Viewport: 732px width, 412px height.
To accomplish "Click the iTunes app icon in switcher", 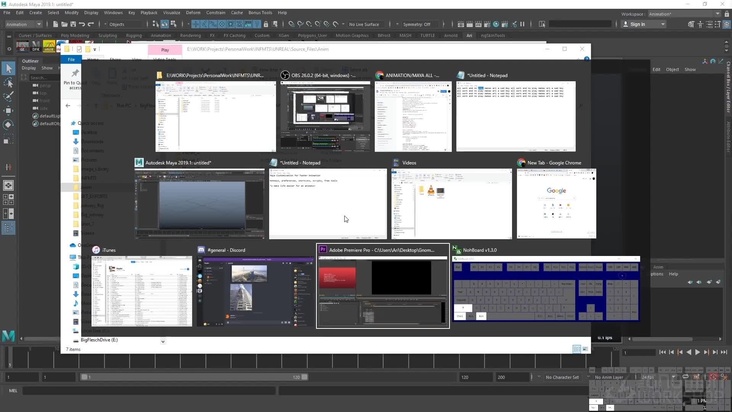I will pos(96,249).
